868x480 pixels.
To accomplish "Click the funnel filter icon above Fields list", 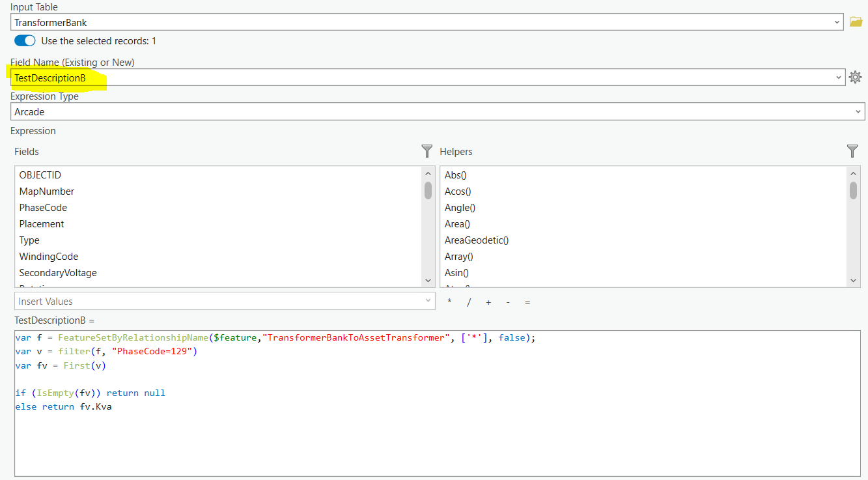I will (x=427, y=151).
